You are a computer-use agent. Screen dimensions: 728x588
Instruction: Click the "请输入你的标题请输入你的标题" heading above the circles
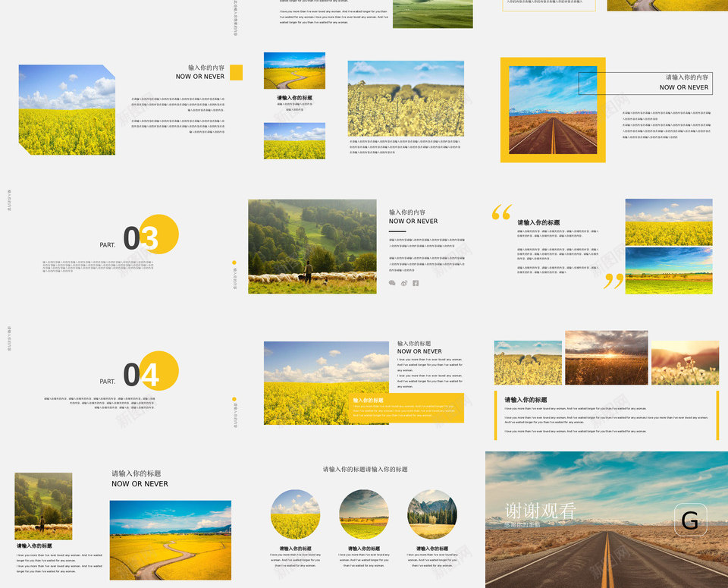366,469
